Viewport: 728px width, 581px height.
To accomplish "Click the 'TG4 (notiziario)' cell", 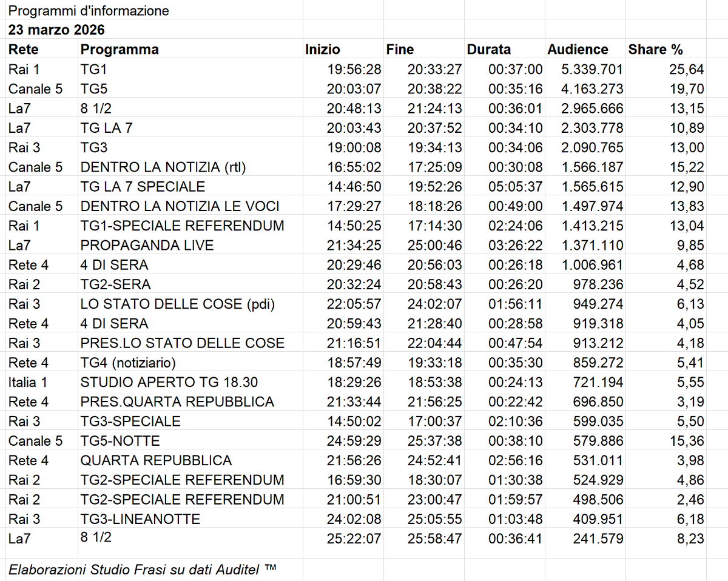I will (128, 363).
